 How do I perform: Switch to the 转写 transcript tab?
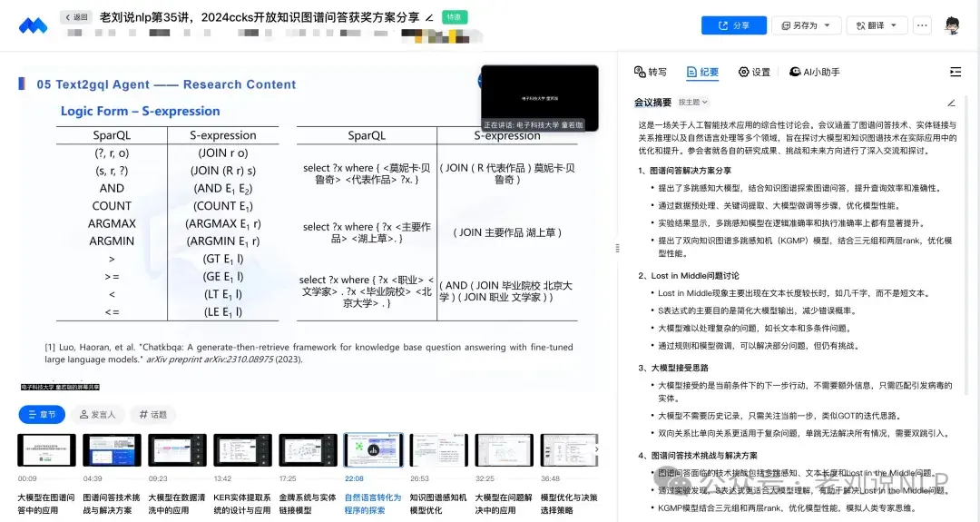650,72
